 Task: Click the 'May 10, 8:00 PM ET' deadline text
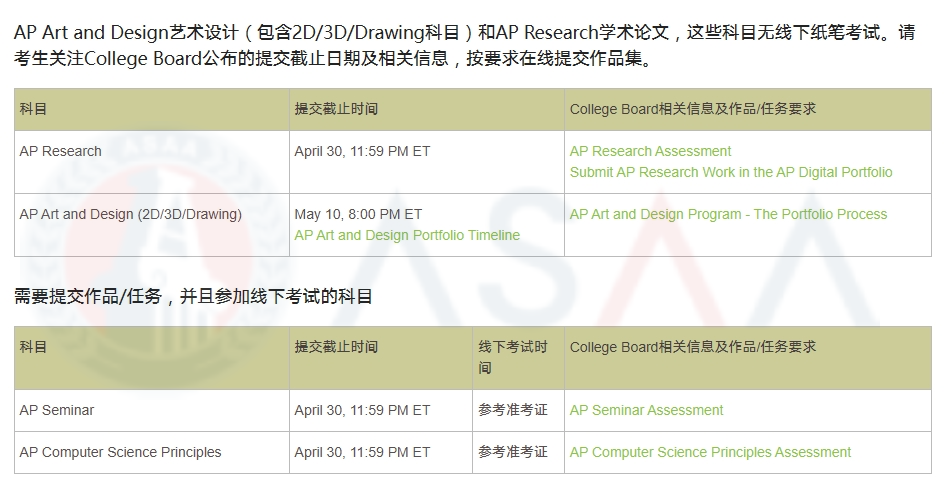click(x=358, y=214)
